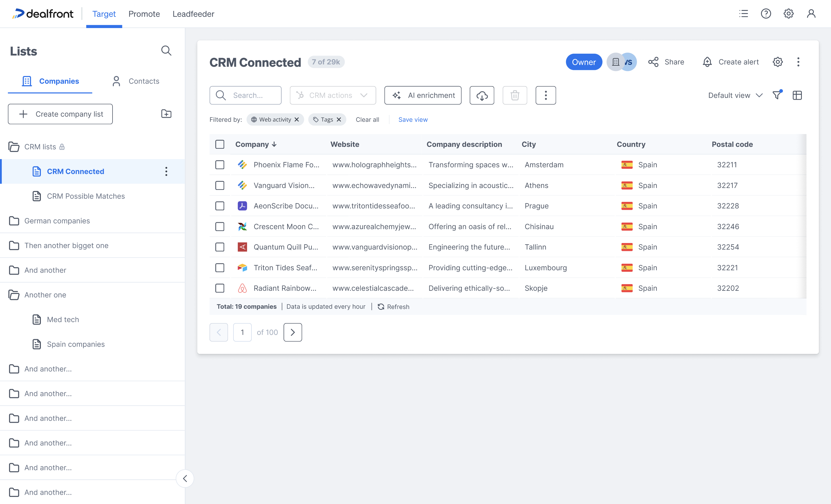This screenshot has width=831, height=504.
Task: Click the cloud download export button
Action: tap(482, 95)
